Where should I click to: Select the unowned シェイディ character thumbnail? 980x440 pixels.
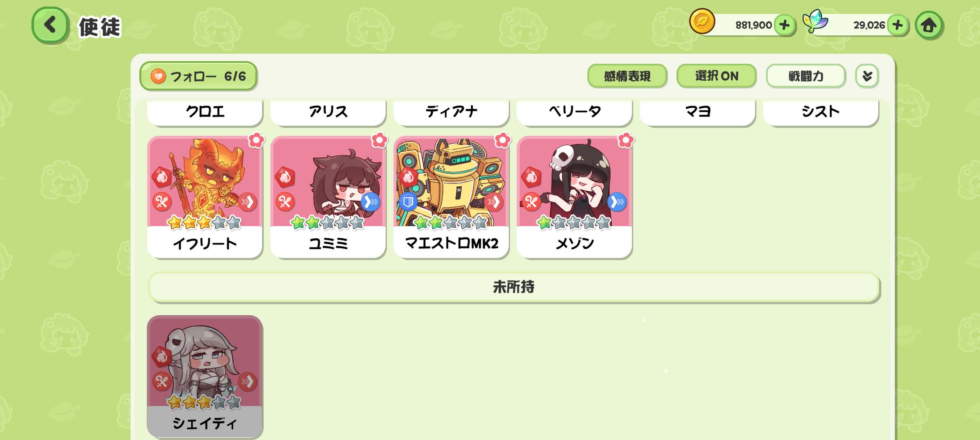[x=205, y=376]
